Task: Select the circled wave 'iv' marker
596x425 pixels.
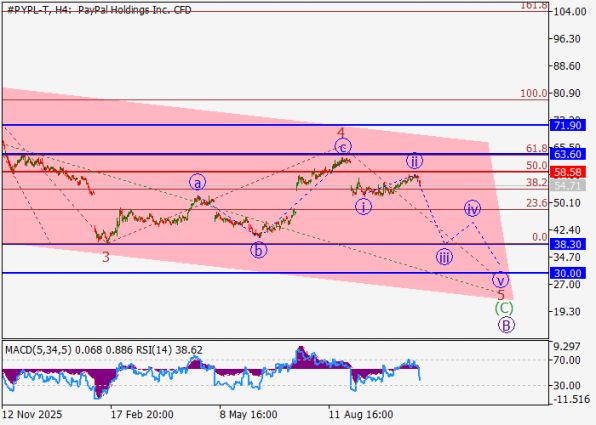Action: pos(472,208)
